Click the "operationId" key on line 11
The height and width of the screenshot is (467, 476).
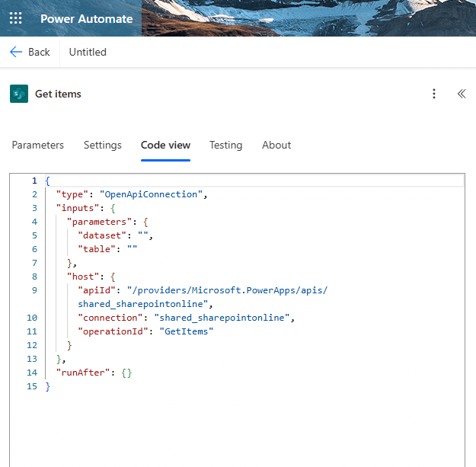(113, 331)
